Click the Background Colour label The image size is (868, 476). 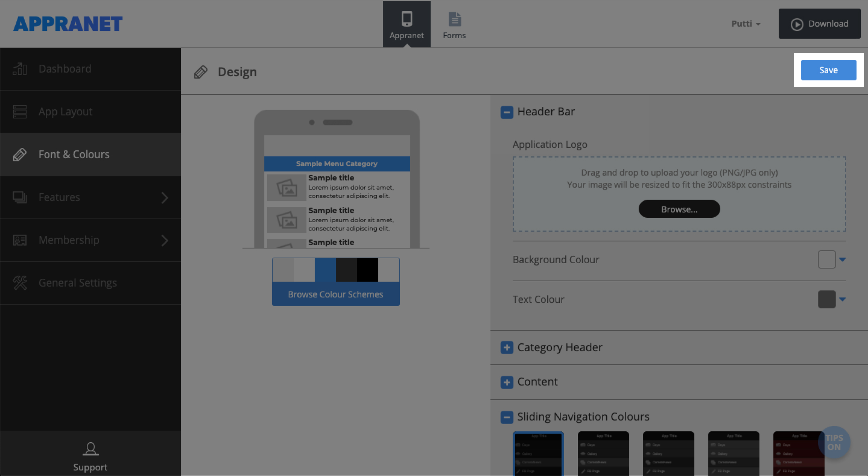coord(556,260)
